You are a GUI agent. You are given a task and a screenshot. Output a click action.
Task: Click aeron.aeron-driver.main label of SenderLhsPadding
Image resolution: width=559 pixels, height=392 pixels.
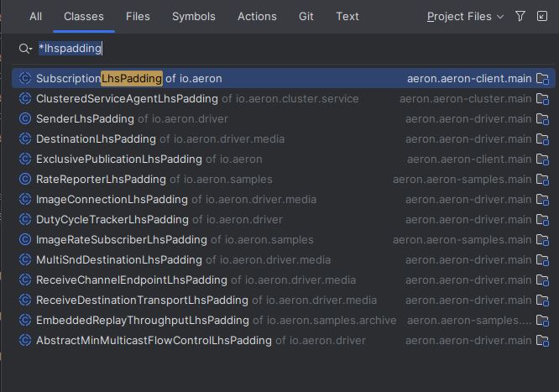click(x=468, y=119)
